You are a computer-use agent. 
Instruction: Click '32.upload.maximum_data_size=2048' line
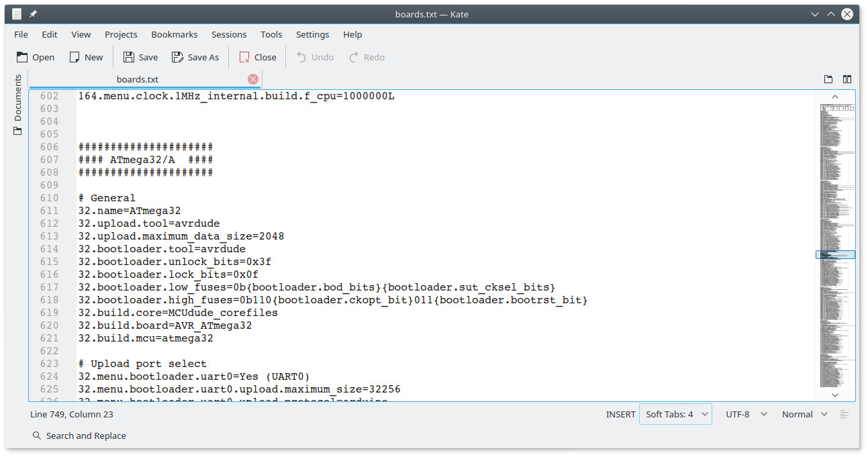181,236
